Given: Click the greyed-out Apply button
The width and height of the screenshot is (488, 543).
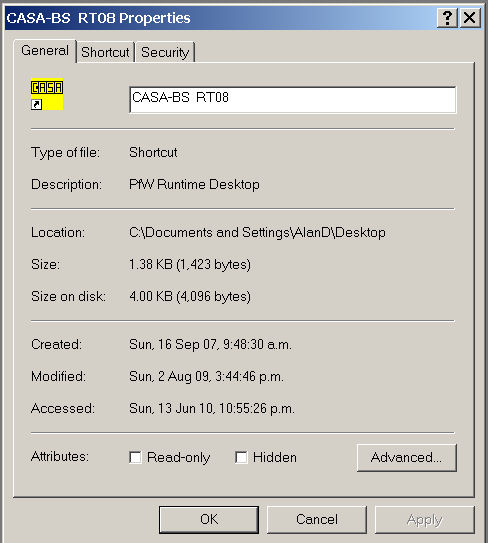Looking at the screenshot, I should pyautogui.click(x=425, y=519).
